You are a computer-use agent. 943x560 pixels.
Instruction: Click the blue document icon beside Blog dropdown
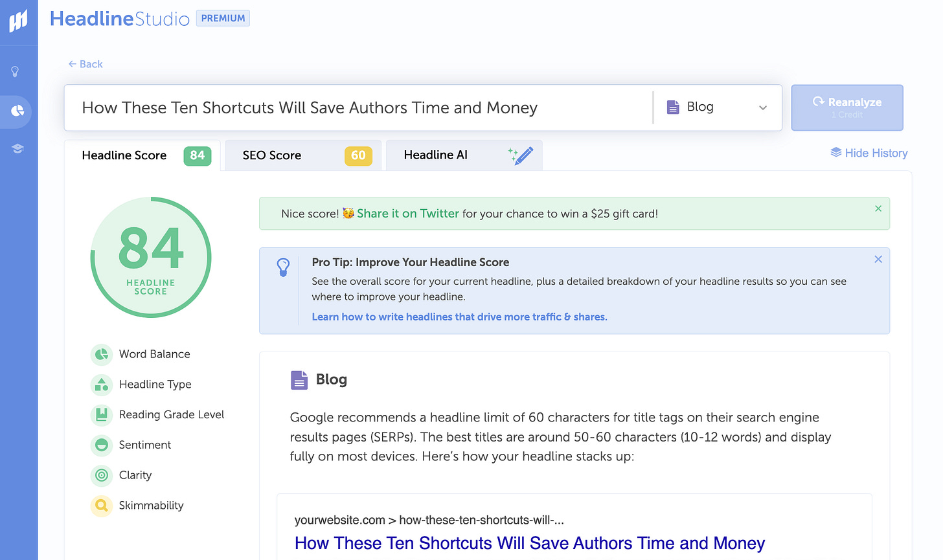click(x=674, y=107)
